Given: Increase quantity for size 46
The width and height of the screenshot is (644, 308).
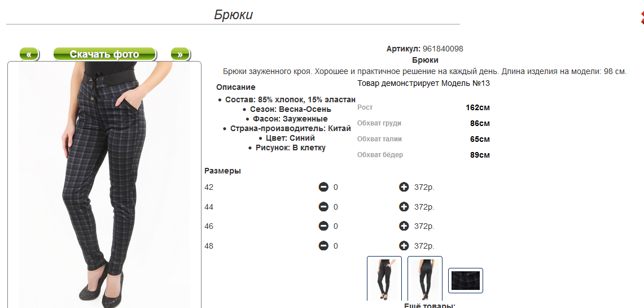Looking at the screenshot, I should pos(404,226).
